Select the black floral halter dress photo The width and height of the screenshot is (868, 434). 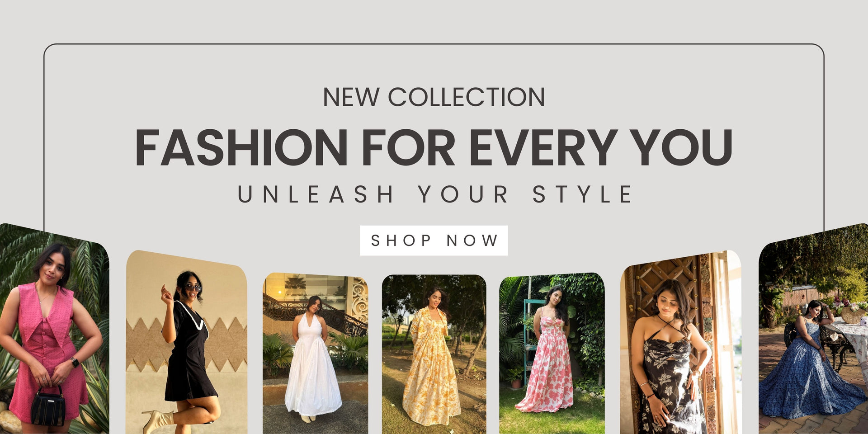[x=681, y=342]
